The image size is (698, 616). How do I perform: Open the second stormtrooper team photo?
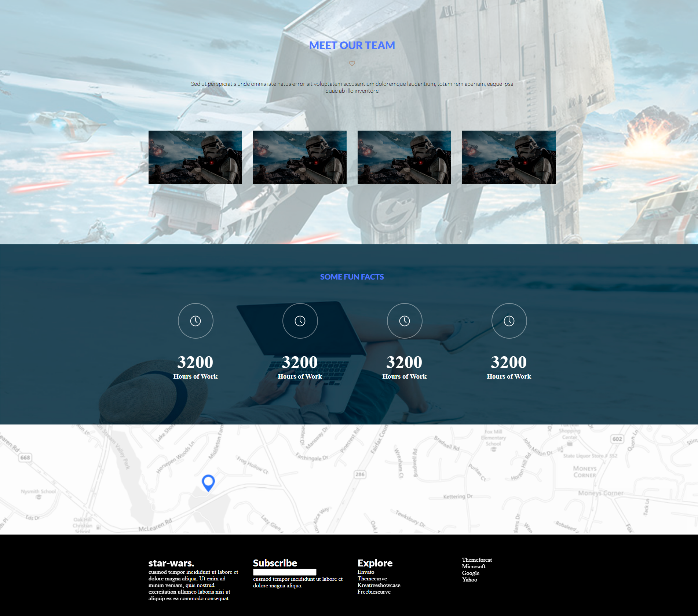tap(300, 157)
